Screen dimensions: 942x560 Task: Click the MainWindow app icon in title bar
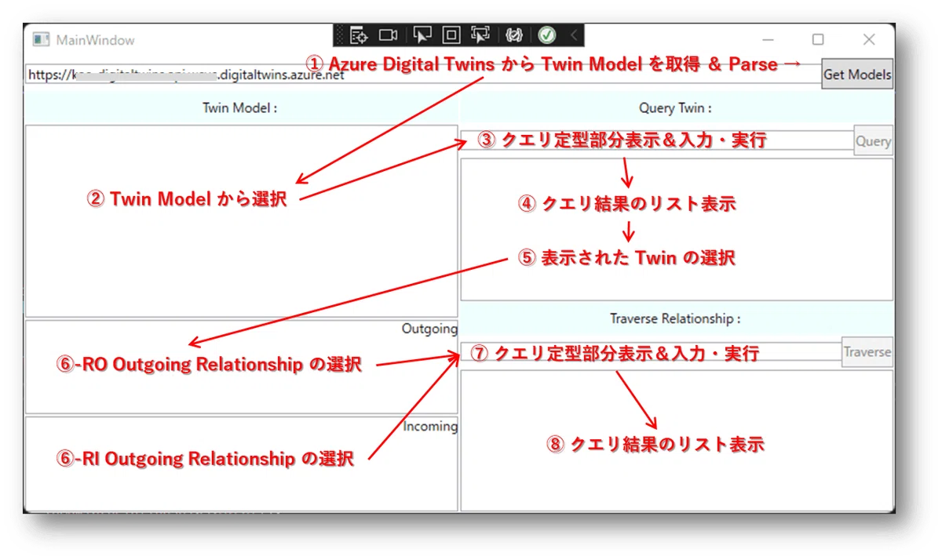pos(41,39)
